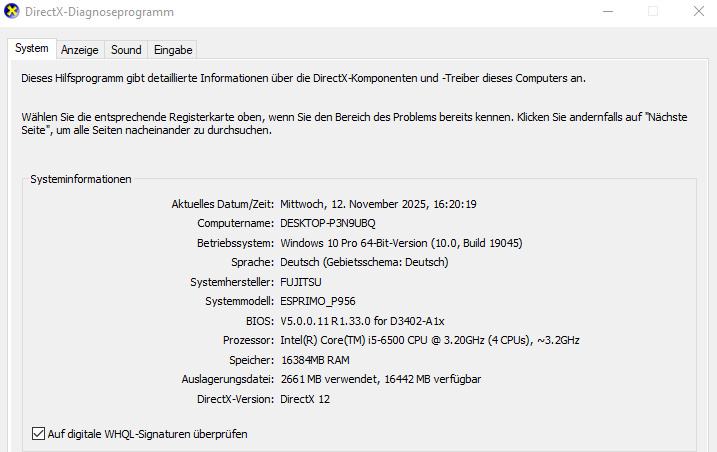Image resolution: width=717 pixels, height=452 pixels.
Task: Click the BIOS version value text
Action: pyautogui.click(x=362, y=321)
